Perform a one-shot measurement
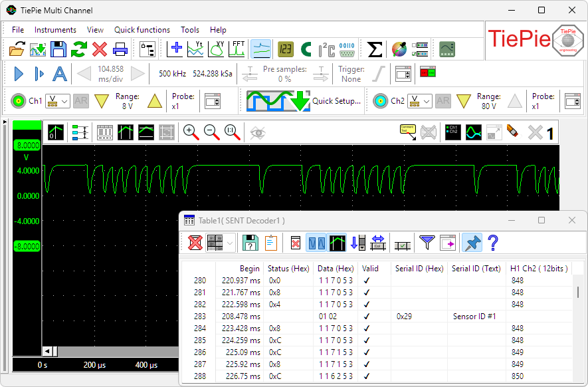Screen dimensions: 588x387 point(39,74)
